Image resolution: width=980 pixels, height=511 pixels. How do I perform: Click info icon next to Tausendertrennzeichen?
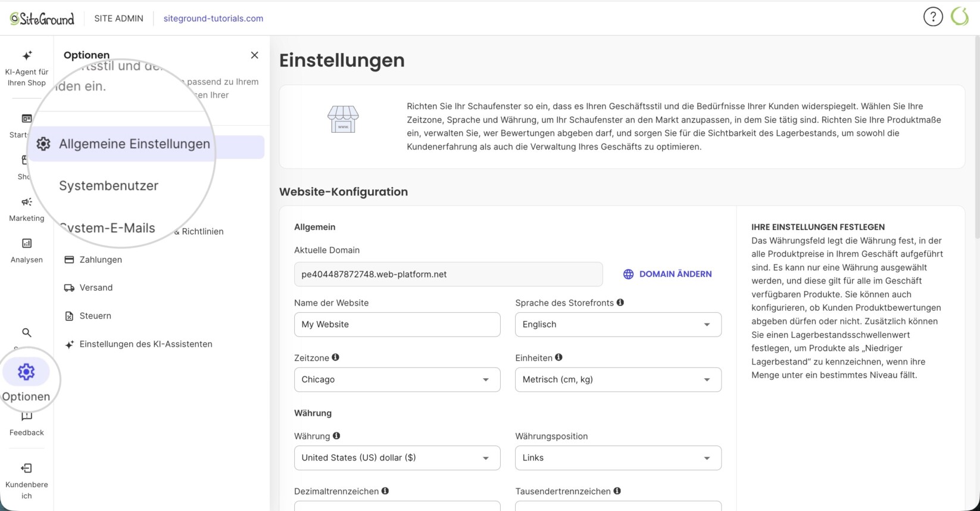[617, 491]
